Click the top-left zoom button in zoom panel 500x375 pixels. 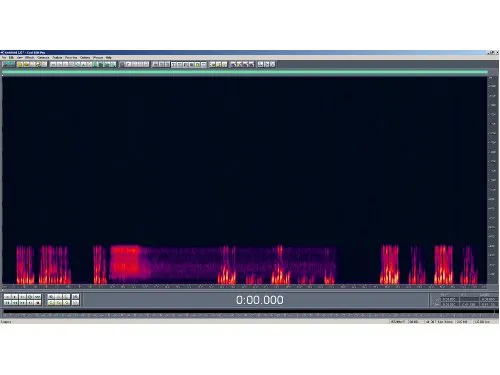(51, 296)
